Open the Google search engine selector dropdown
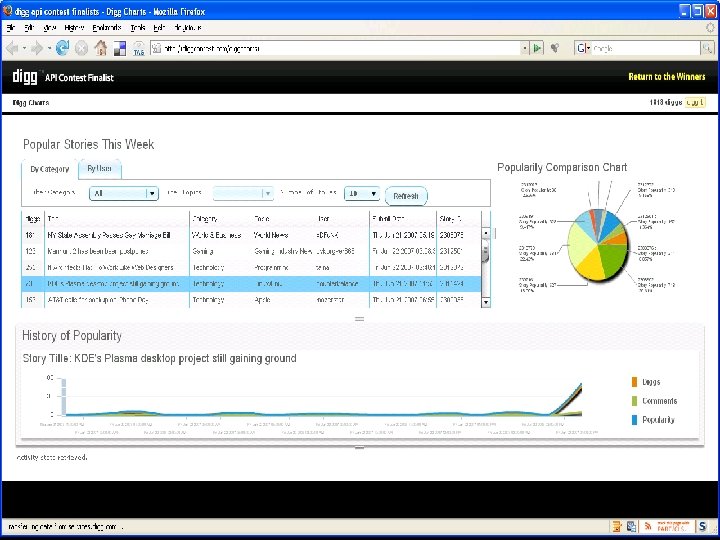720x540 pixels. coord(583,48)
